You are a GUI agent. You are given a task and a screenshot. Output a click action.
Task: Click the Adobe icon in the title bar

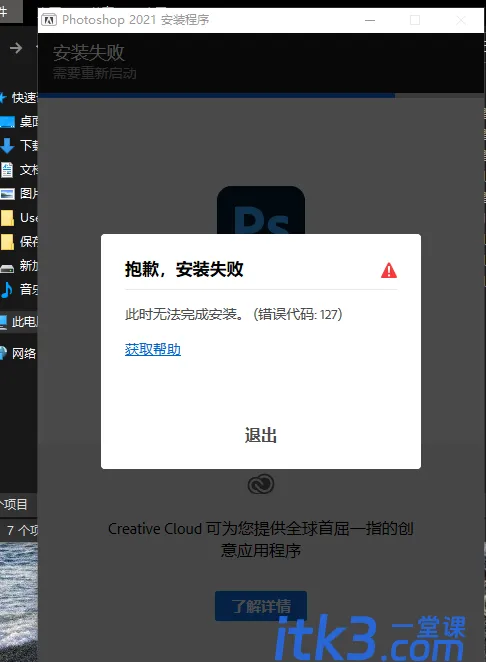[x=49, y=19]
